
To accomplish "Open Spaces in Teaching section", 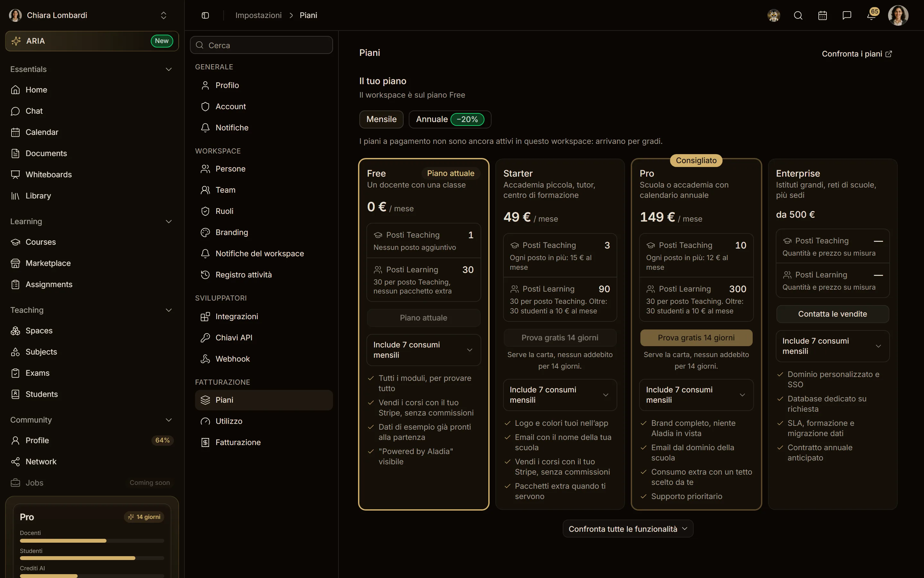I will click(x=92, y=331).
